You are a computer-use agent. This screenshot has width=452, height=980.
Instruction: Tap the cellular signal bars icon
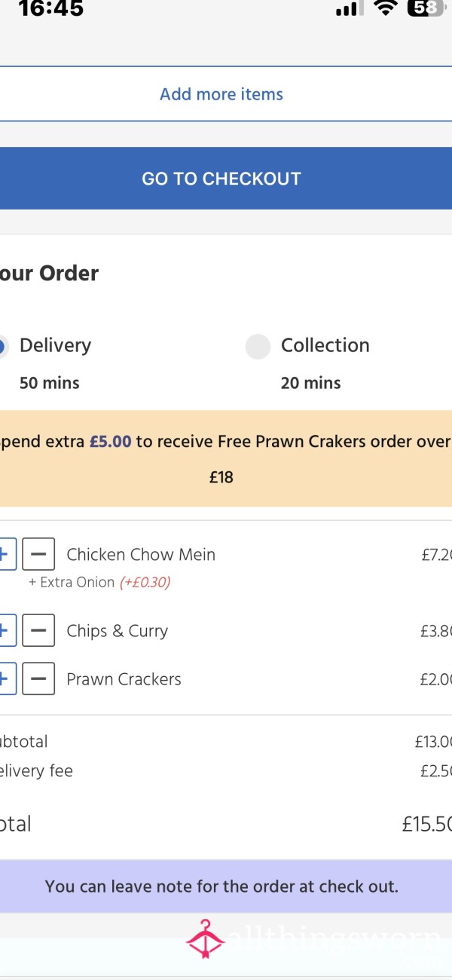pos(347,9)
